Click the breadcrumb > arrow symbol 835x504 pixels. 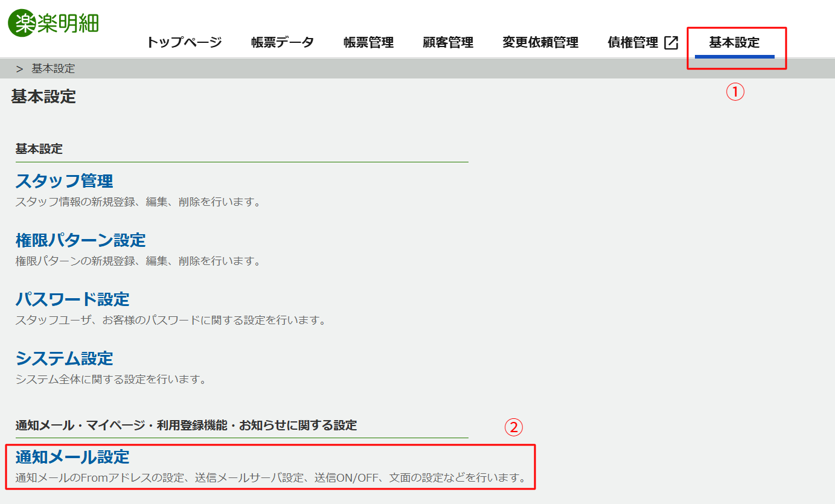pyautogui.click(x=19, y=69)
